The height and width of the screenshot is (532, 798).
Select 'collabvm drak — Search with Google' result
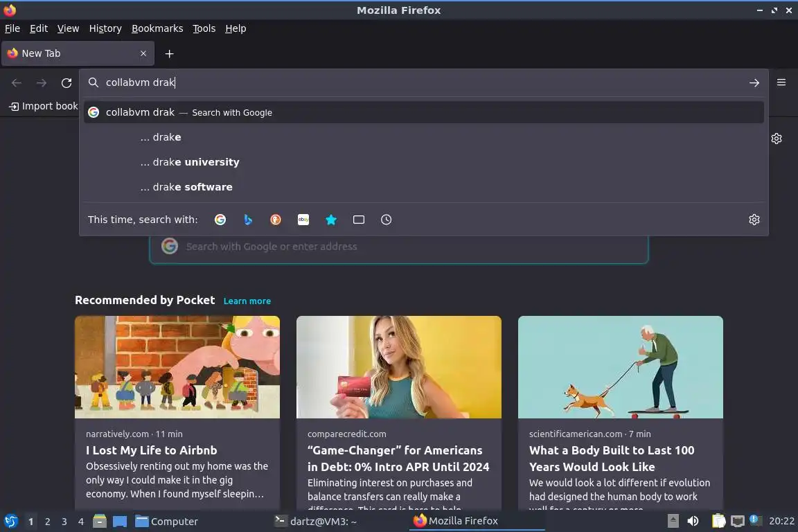click(423, 112)
